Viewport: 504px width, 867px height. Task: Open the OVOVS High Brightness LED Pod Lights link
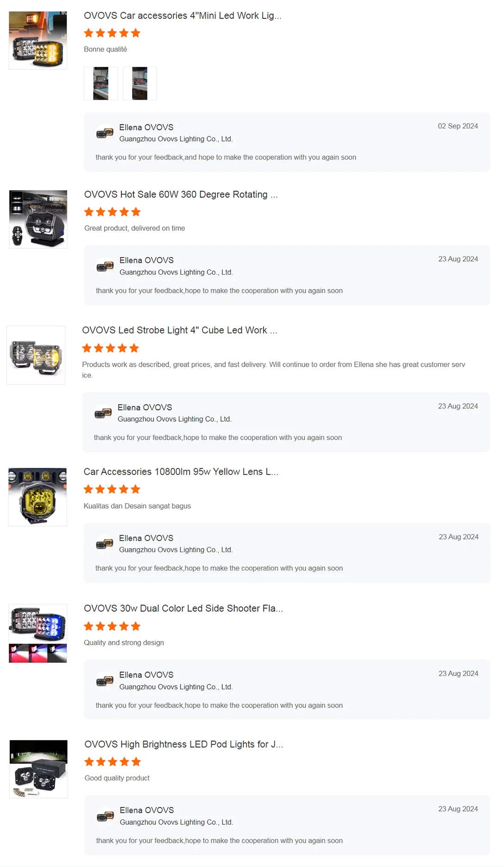184,744
